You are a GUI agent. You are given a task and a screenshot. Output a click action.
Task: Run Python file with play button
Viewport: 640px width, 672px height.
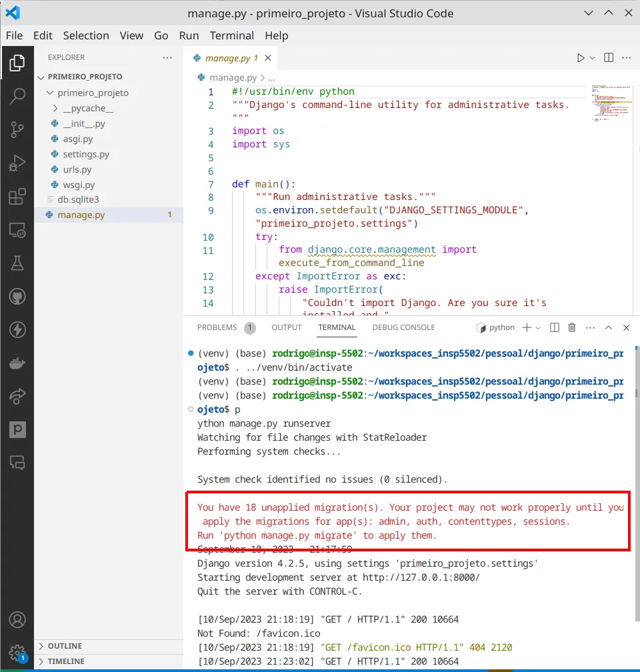pyautogui.click(x=581, y=58)
